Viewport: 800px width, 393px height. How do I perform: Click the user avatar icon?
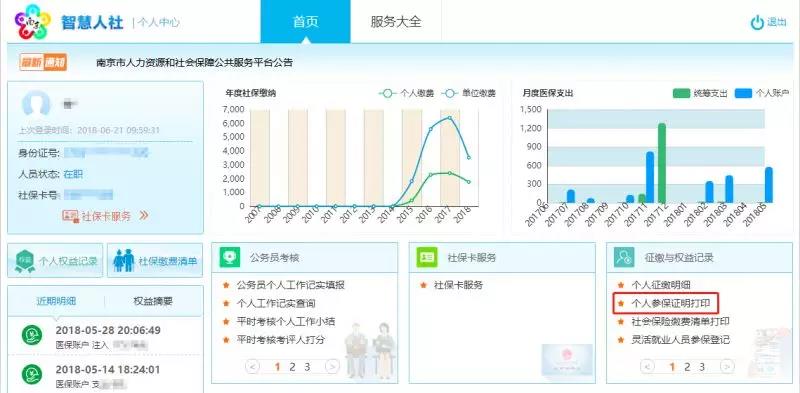point(36,104)
